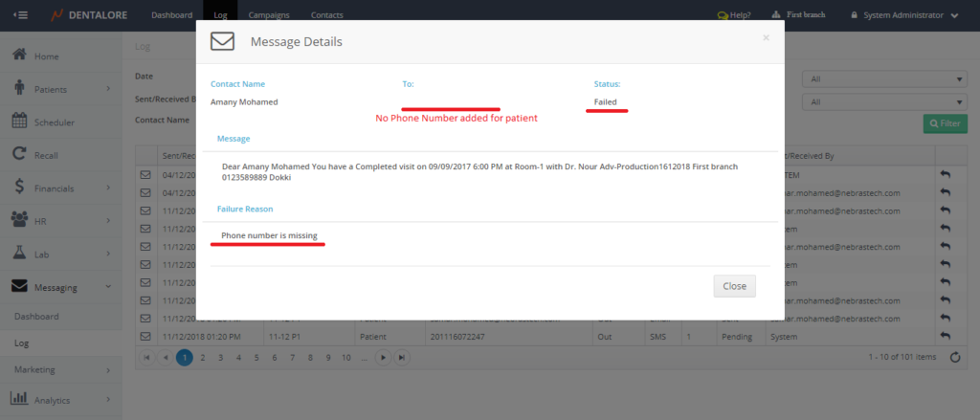This screenshot has width=980, height=420.
Task: Switch to the Campaigns tab
Action: pyautogui.click(x=268, y=15)
